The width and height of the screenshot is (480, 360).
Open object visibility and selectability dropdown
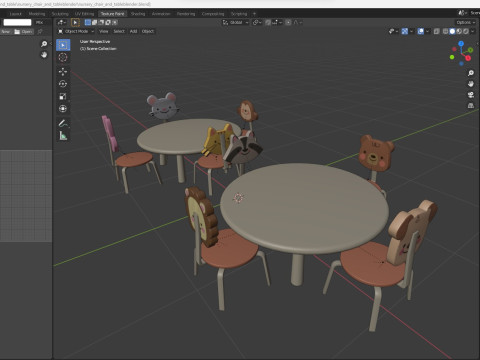point(393,31)
